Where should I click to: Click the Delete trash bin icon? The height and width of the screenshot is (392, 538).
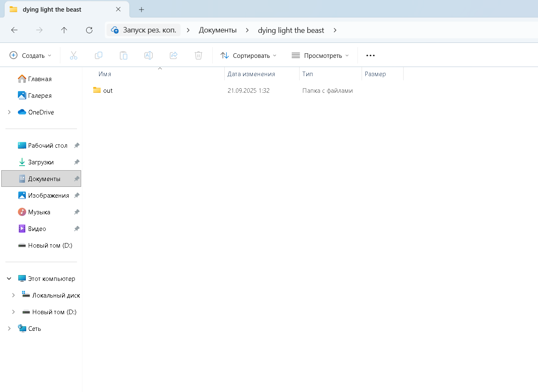(198, 55)
